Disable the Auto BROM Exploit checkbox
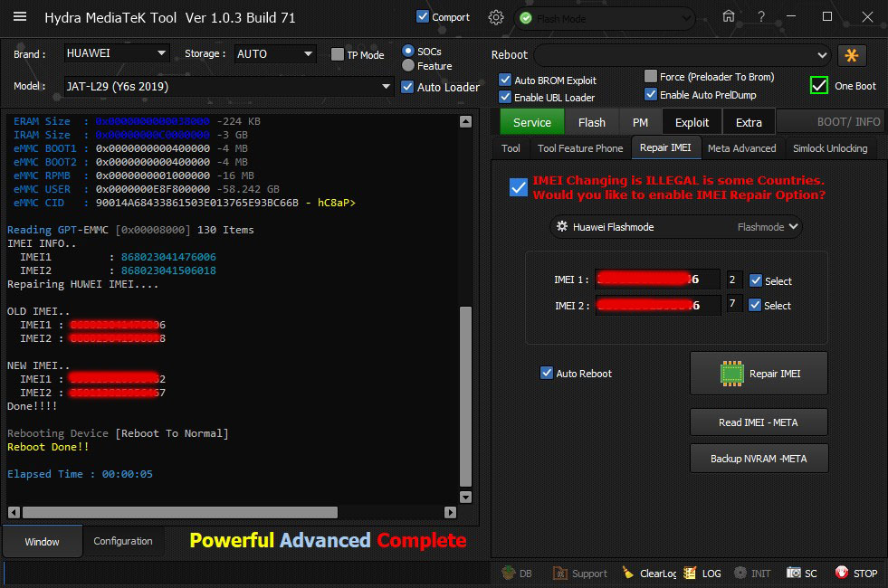Screen dimensions: 888x588 coord(506,80)
